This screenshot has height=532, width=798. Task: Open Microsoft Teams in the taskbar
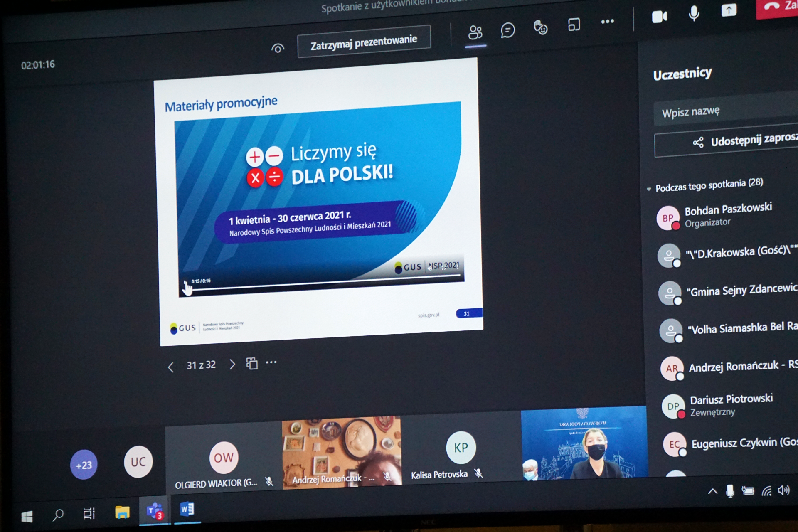(x=154, y=511)
